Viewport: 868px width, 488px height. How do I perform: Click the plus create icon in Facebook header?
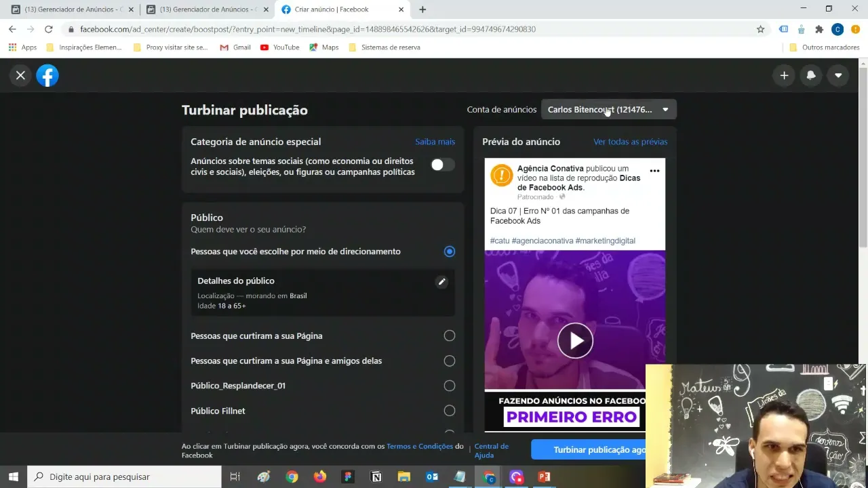click(x=784, y=75)
